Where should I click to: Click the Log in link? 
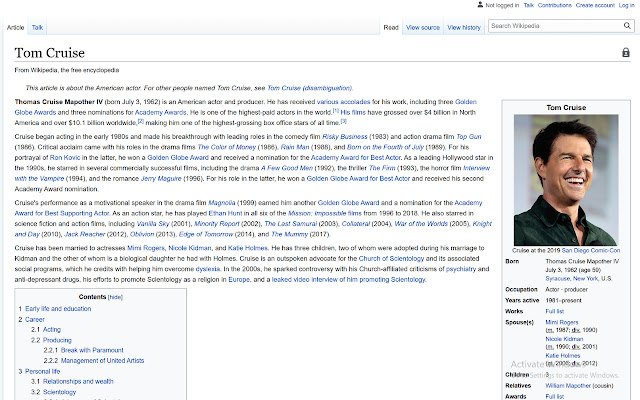click(x=626, y=5)
